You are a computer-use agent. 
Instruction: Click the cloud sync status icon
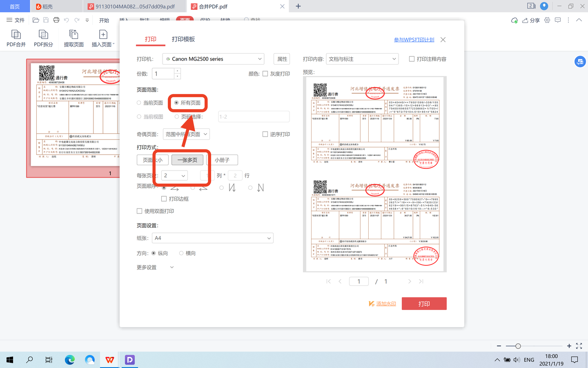pos(514,20)
